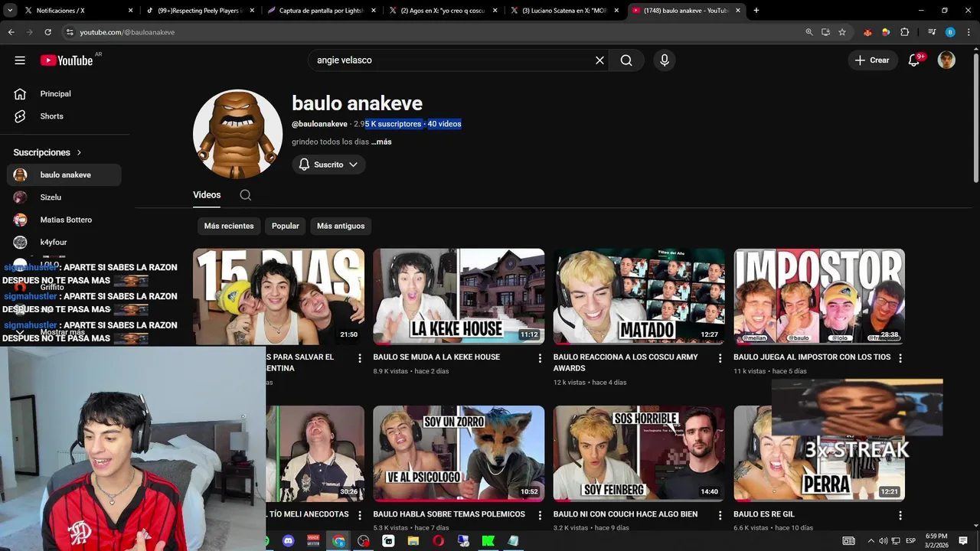This screenshot has height=551, width=980.
Task: Open Chrome's three-dot menu
Action: click(969, 32)
